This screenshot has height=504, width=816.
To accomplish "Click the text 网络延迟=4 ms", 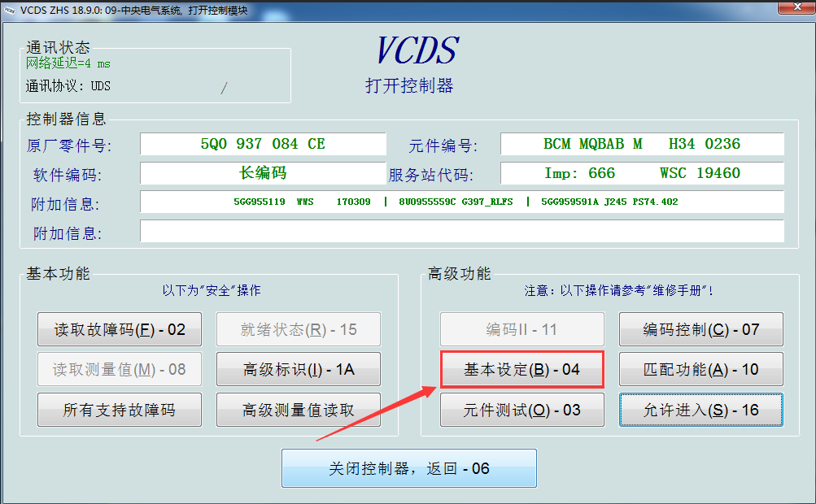I will tap(68, 63).
